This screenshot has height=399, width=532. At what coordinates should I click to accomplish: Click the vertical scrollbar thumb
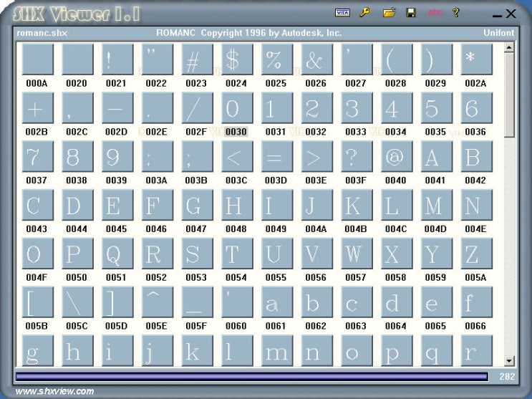tap(509, 93)
